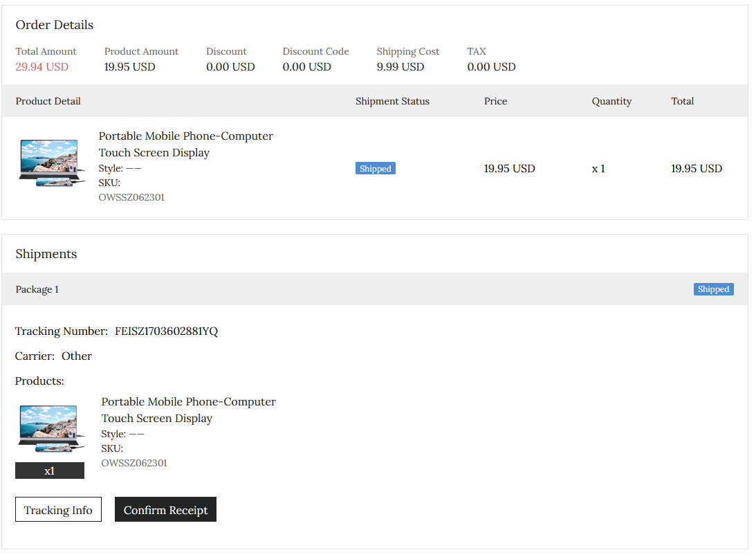Click Product Detail column header
756x557 pixels.
tap(48, 101)
